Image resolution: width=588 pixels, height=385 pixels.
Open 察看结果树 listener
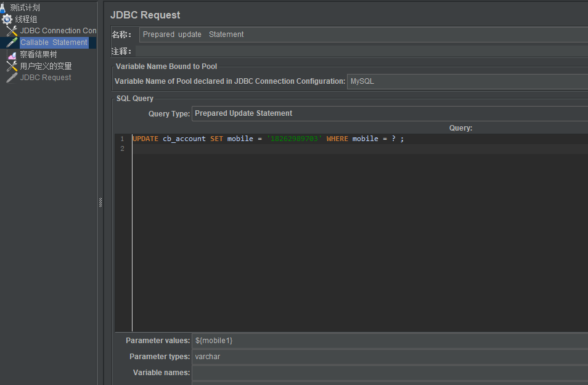(x=38, y=54)
